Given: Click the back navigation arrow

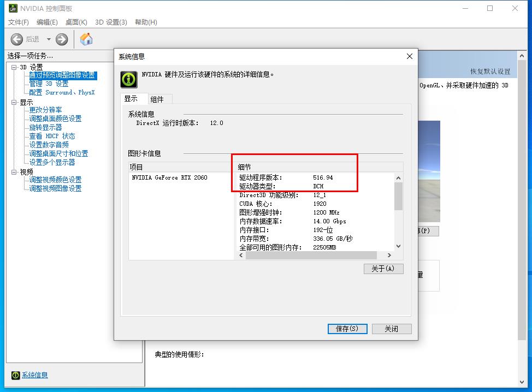Looking at the screenshot, I should click(16, 39).
